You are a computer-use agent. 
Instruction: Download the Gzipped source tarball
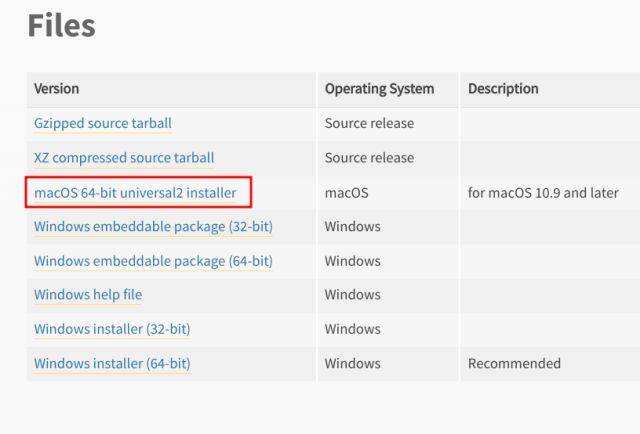103,123
